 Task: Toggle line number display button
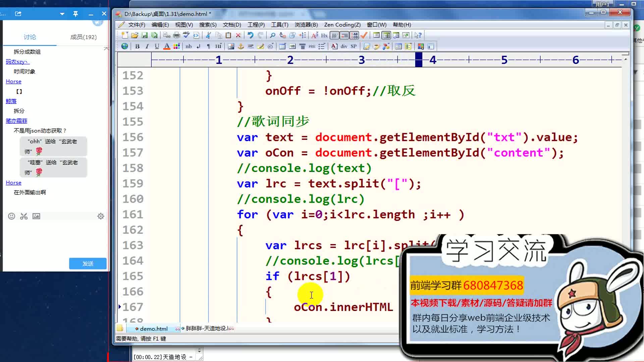354,35
